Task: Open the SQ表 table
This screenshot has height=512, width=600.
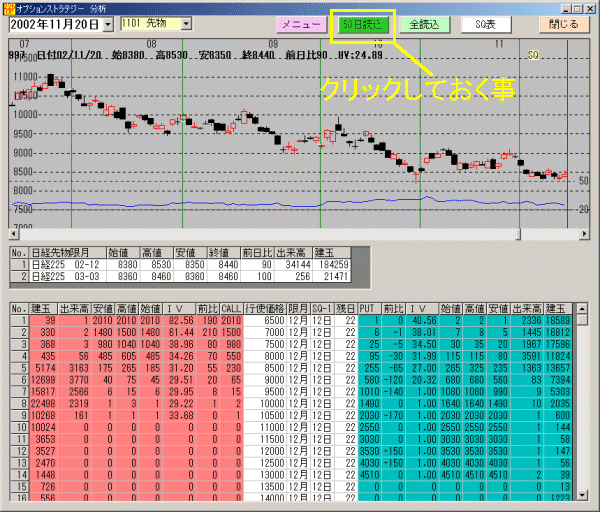Action: (x=486, y=25)
